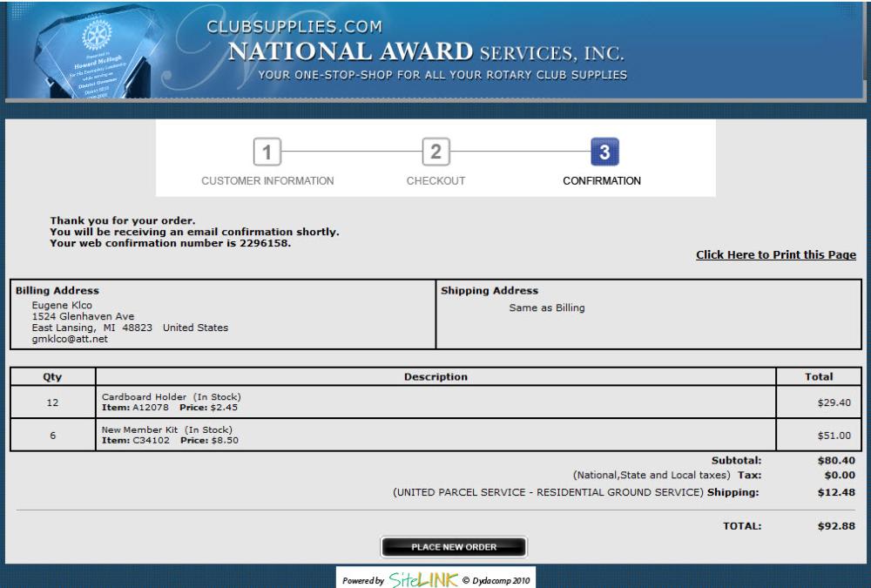
Task: Click the step 2 Checkout icon
Action: click(x=436, y=152)
